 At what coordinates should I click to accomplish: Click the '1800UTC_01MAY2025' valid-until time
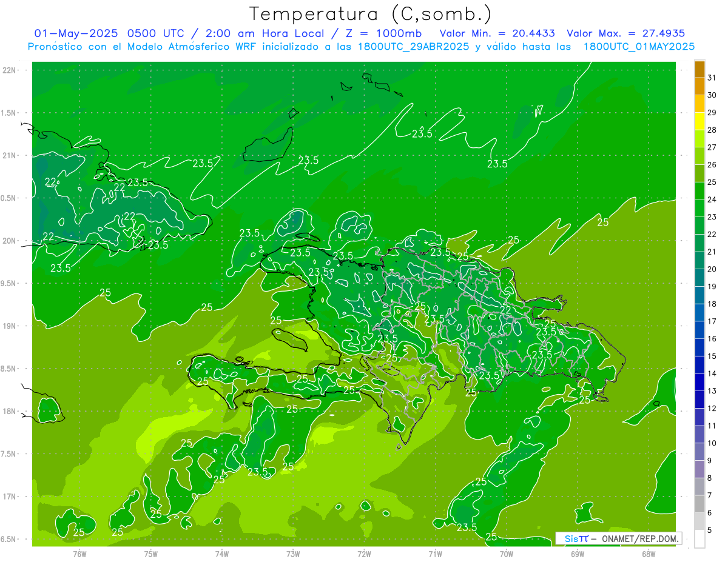click(639, 47)
